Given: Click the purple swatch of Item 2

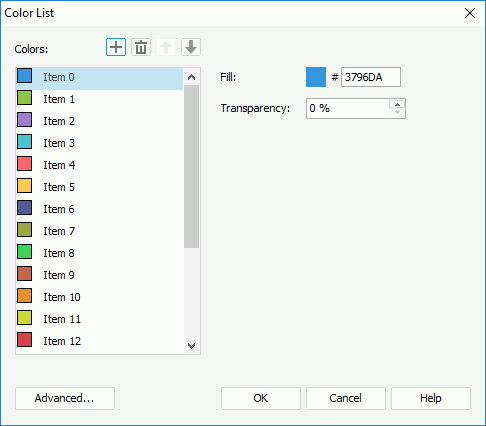Looking at the screenshot, I should (25, 120).
